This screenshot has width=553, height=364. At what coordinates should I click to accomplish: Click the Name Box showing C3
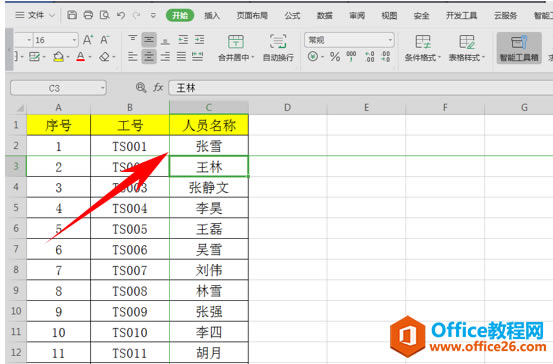click(x=58, y=88)
